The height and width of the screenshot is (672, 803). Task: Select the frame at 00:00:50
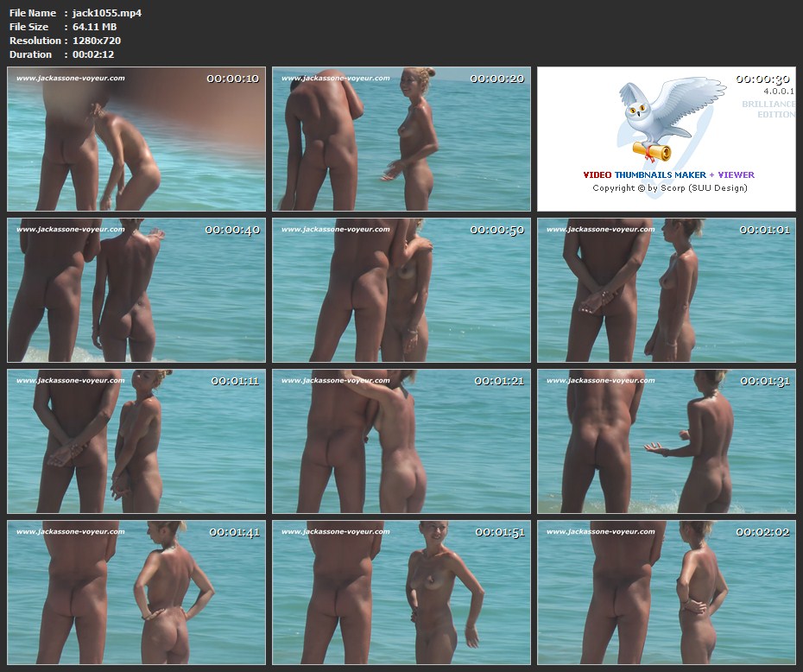pyautogui.click(x=401, y=290)
